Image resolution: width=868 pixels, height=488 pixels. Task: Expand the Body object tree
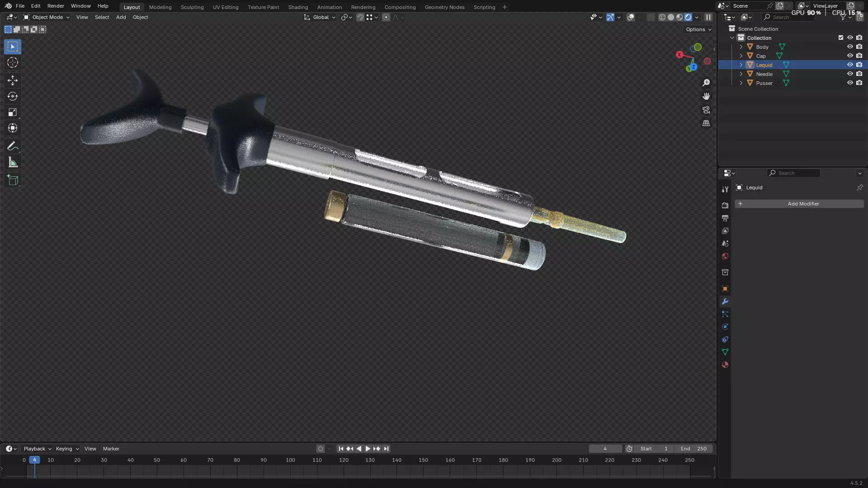click(741, 47)
